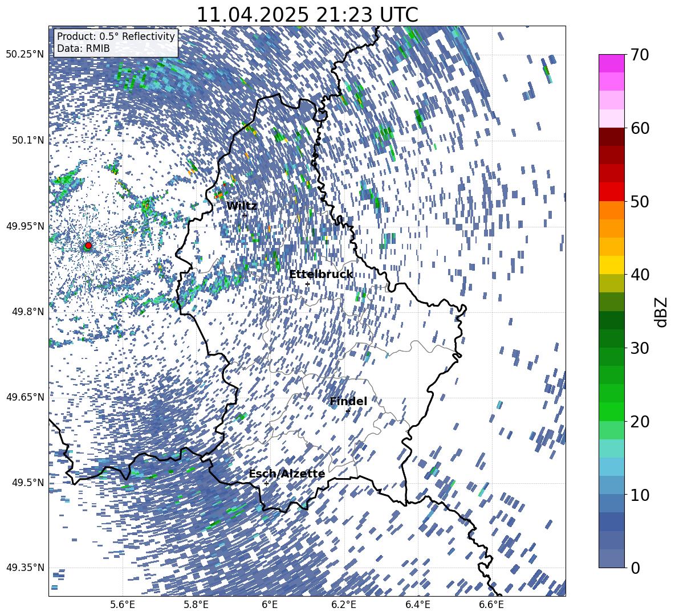
Task: Click the 20 colorbar tick label
Action: pos(640,422)
